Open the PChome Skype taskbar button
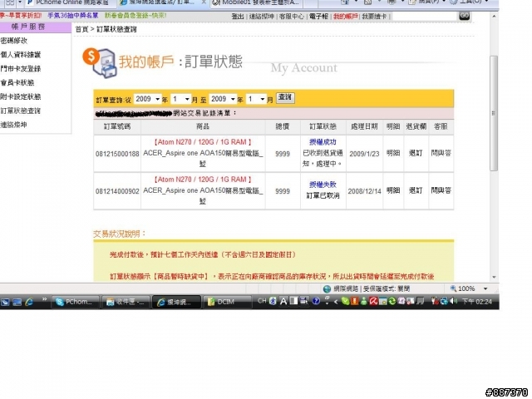Image resolution: width=532 pixels, height=399 pixels. click(76, 302)
